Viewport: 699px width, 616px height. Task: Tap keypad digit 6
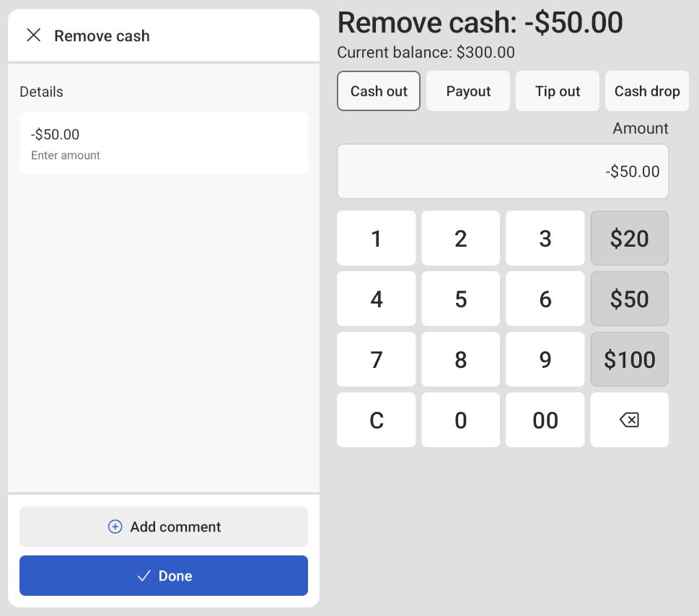click(545, 299)
